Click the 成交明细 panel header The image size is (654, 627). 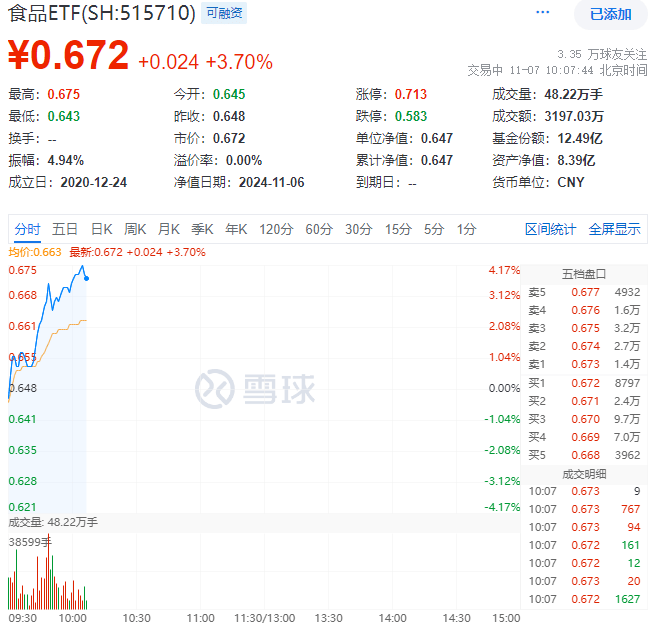click(584, 474)
